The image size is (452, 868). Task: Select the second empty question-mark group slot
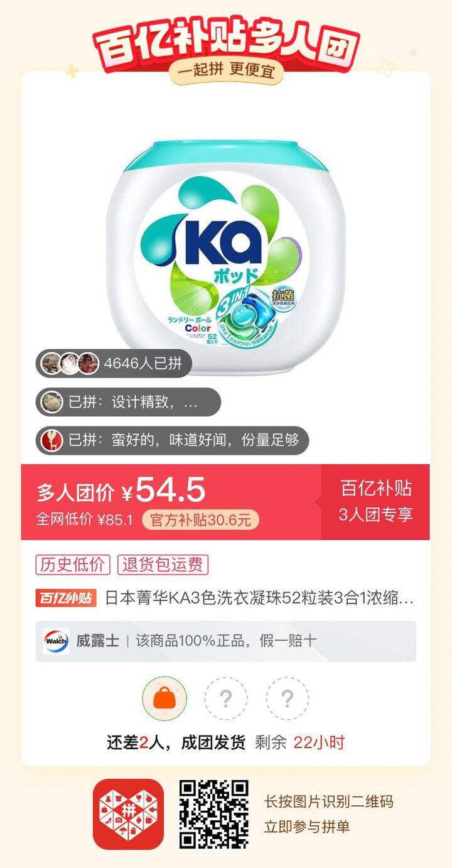pos(287,698)
